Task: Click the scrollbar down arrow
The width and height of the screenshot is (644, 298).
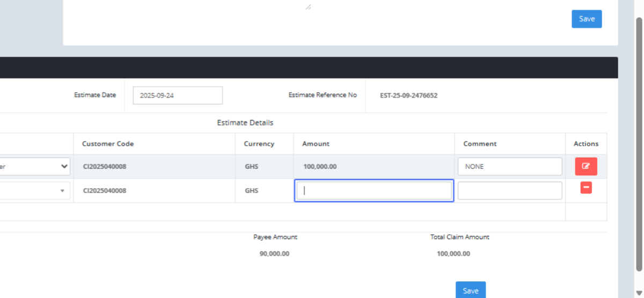Action: [639, 293]
